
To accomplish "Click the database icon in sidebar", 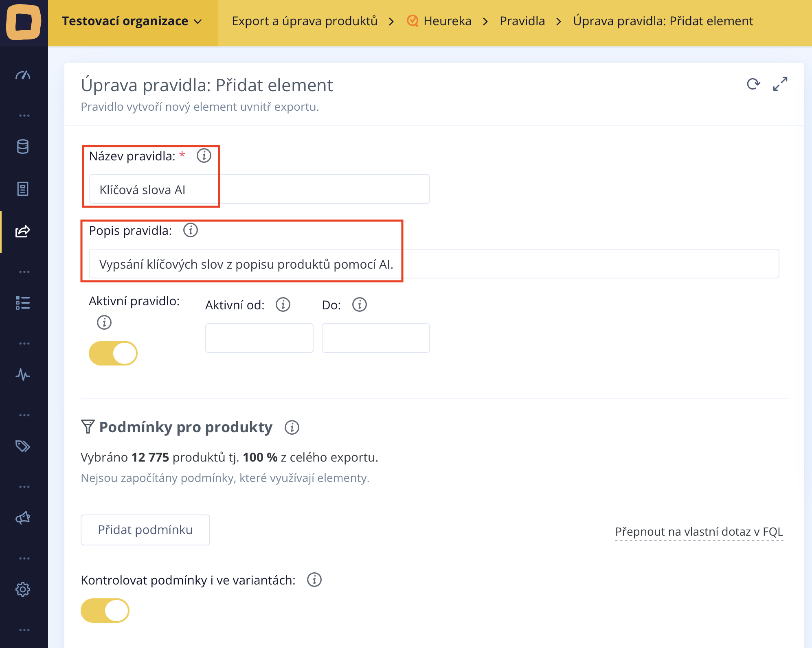I will coord(23,147).
